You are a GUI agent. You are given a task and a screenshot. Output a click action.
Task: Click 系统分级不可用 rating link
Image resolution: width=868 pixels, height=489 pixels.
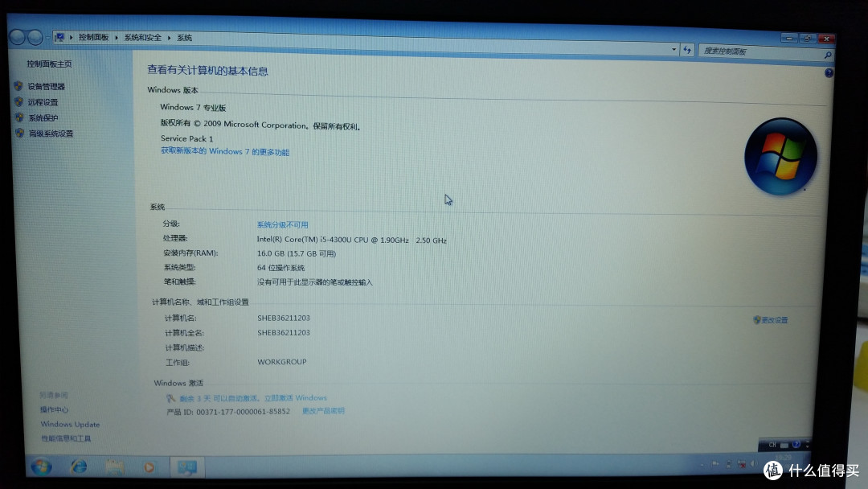282,225
